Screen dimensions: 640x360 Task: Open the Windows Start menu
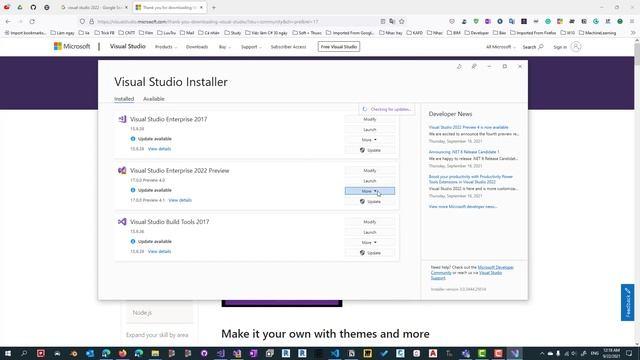click(x=8, y=353)
